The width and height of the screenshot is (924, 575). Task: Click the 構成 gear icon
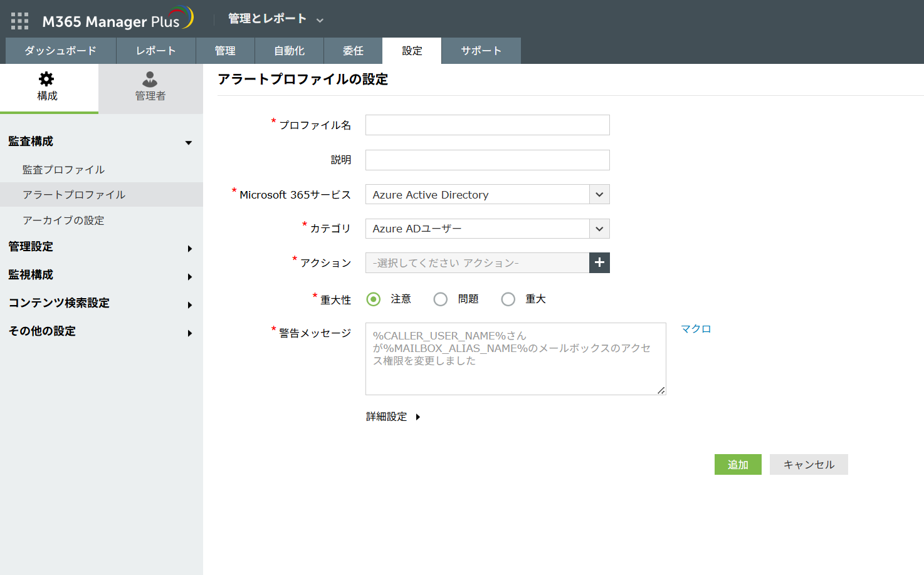pos(46,79)
